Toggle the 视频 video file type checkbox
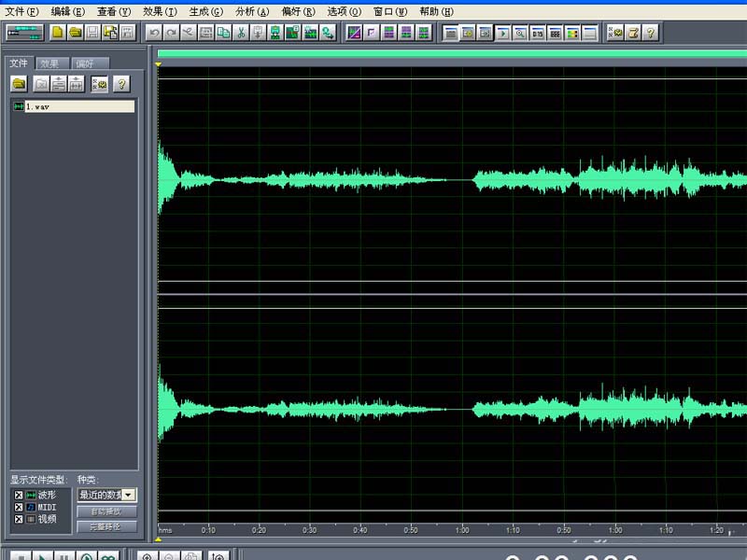The image size is (747, 560). 18,519
